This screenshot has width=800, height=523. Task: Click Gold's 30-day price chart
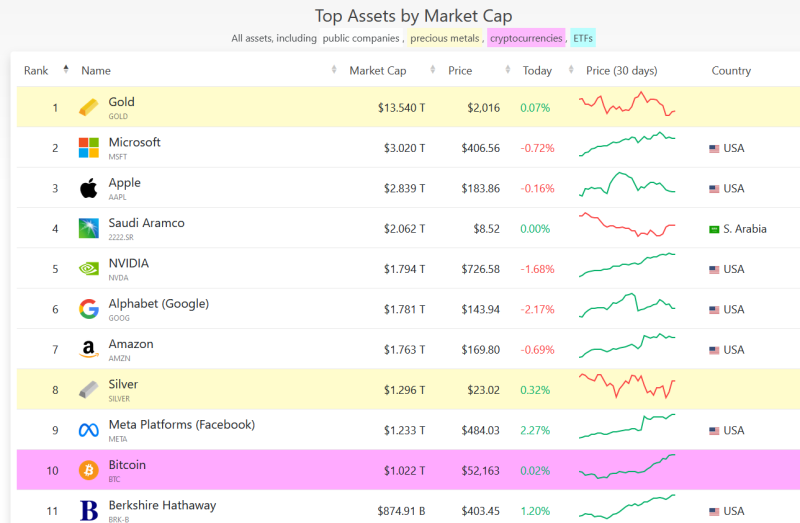click(627, 104)
